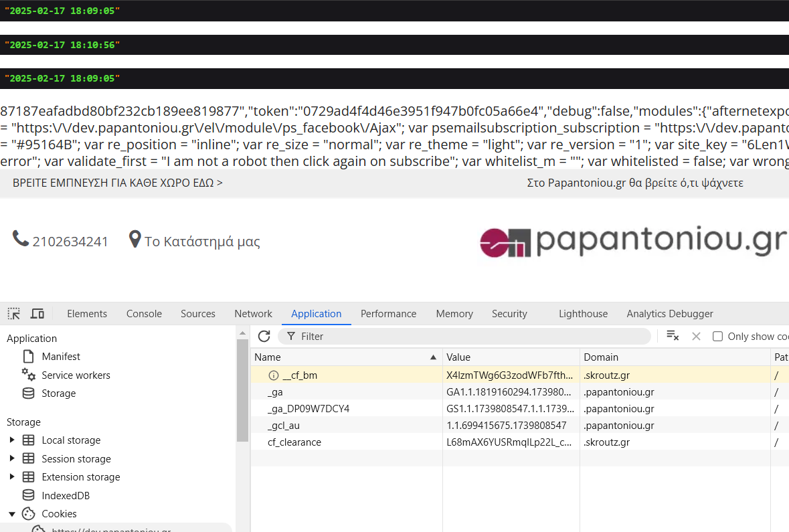This screenshot has width=789, height=532.
Task: Select the _ga_DP09W7DCY4 cookie row
Action: tap(520, 409)
